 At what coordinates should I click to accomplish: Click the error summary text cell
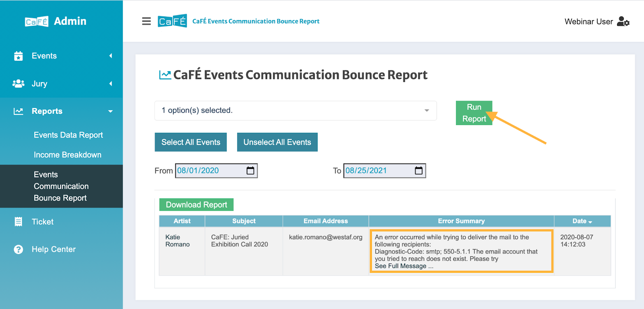point(461,251)
